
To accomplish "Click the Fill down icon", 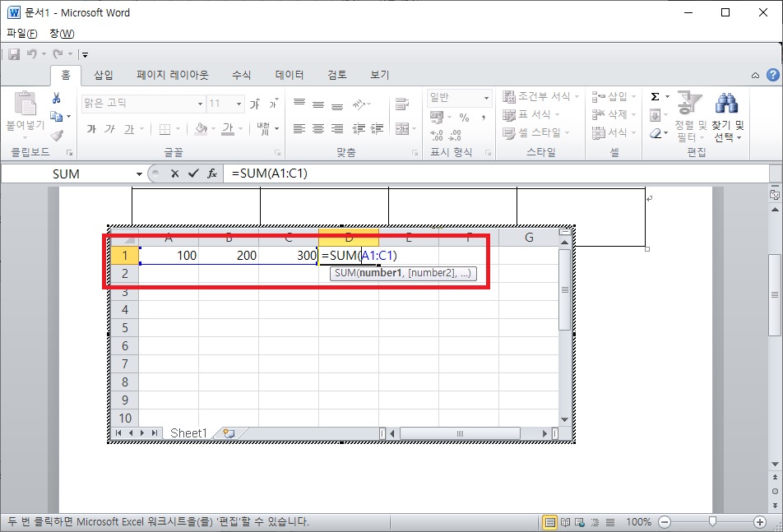I will [x=656, y=115].
